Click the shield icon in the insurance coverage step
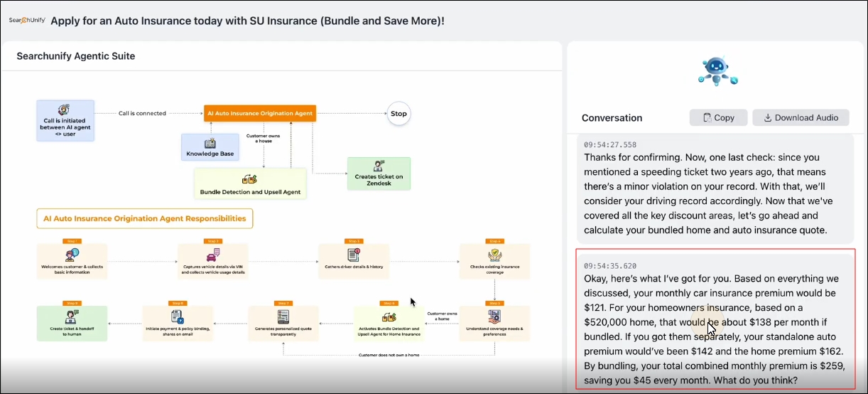The width and height of the screenshot is (868, 394). click(495, 255)
